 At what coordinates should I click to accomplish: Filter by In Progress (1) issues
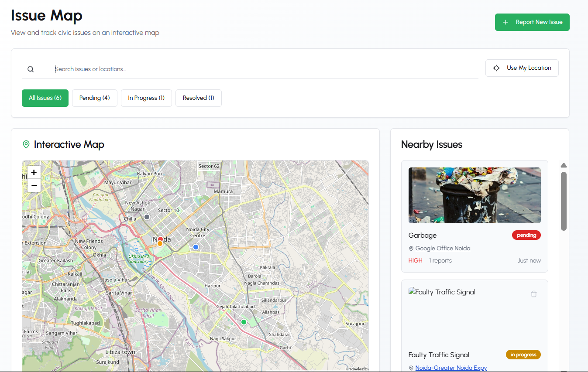coord(146,98)
